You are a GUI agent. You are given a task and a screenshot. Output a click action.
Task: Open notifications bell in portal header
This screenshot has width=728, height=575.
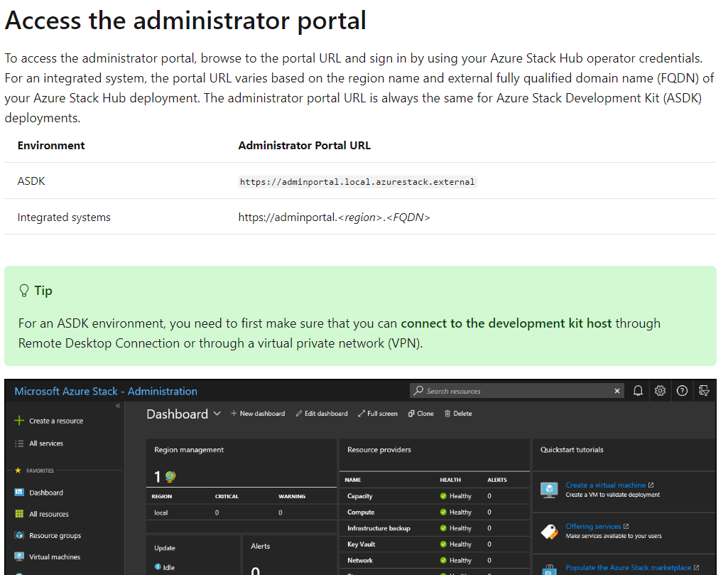pyautogui.click(x=638, y=391)
